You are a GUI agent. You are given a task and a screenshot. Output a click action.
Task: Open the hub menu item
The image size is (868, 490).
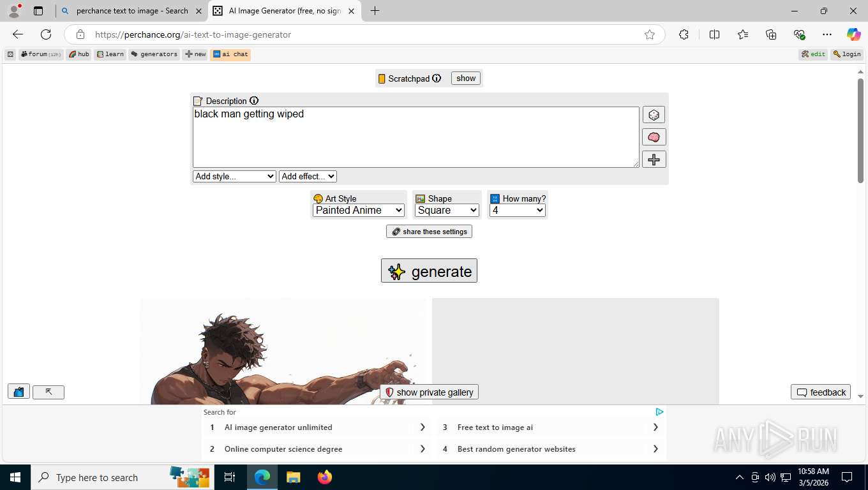79,54
